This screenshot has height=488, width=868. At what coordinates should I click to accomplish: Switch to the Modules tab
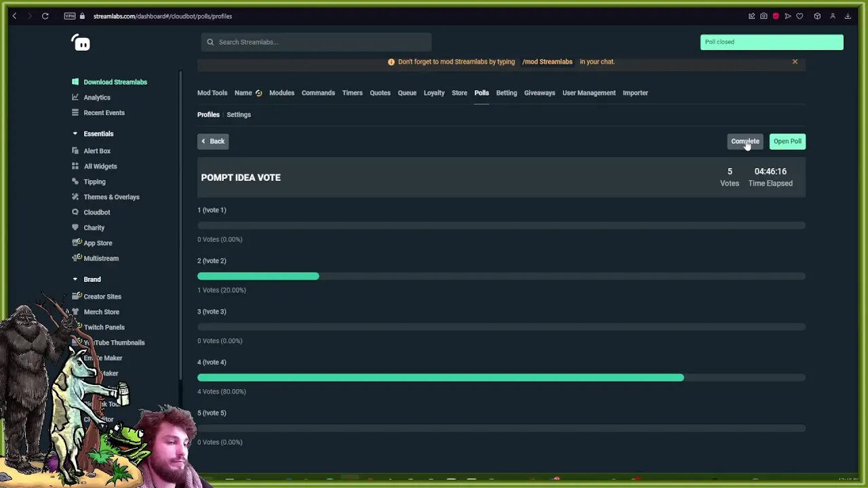(281, 93)
